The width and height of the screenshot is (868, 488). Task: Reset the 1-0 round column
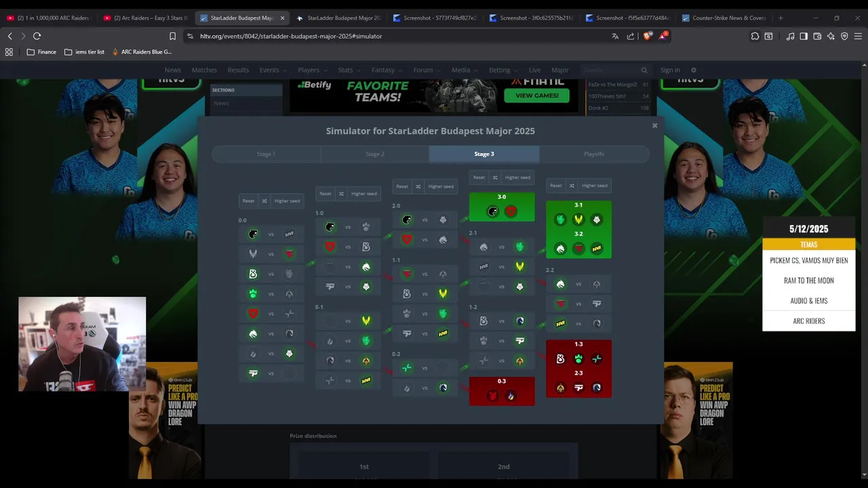coord(325,194)
